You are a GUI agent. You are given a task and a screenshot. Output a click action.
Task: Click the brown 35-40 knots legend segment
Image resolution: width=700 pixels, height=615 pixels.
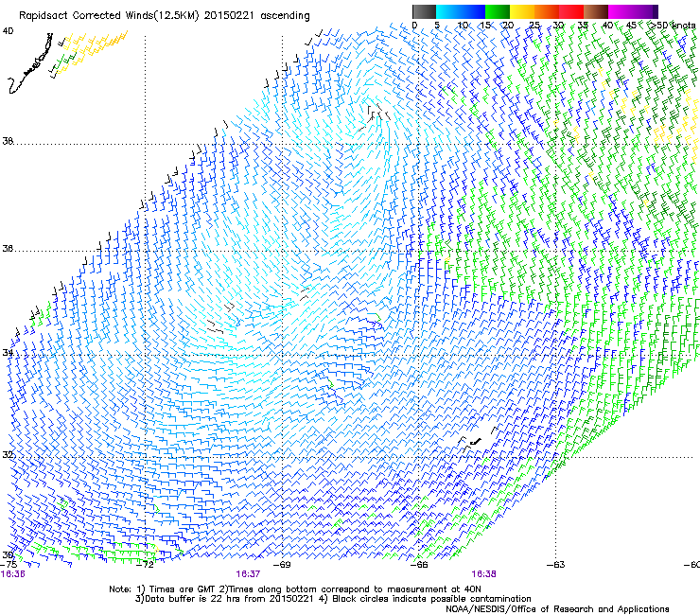[x=596, y=11]
